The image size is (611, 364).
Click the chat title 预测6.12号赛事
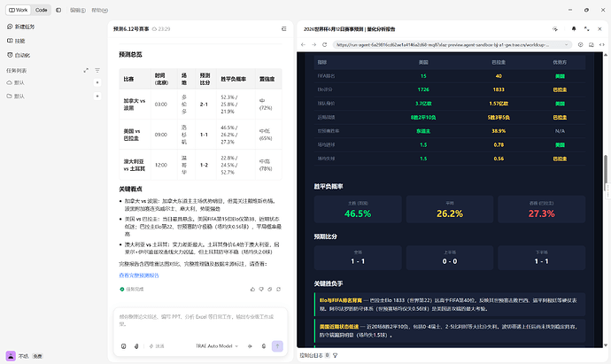coord(131,29)
